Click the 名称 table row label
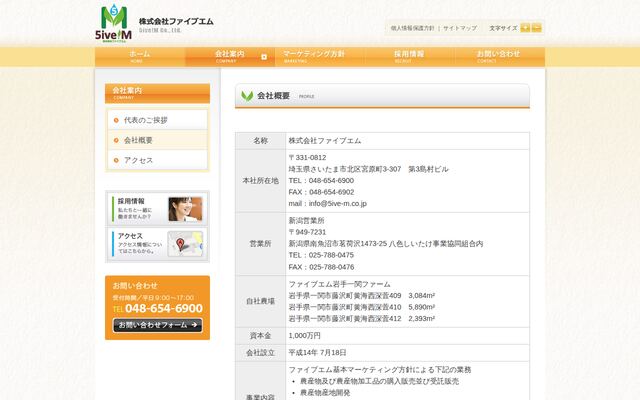This screenshot has height=400, width=640. click(x=260, y=141)
